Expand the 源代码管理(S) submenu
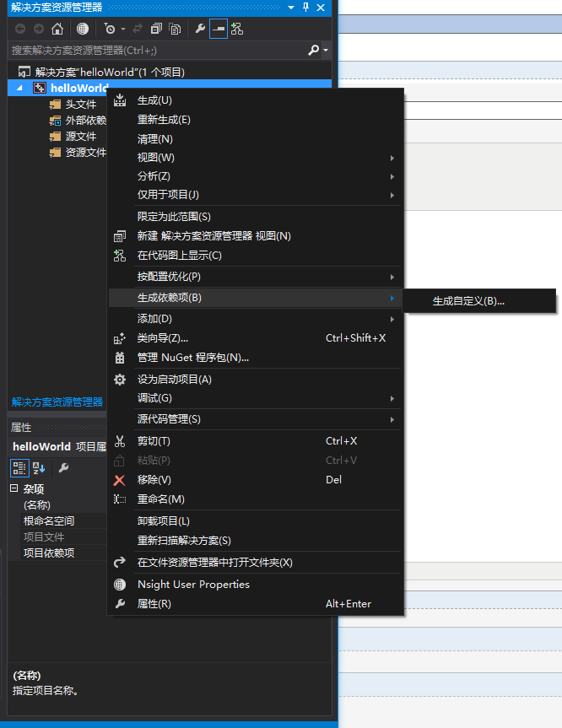This screenshot has height=728, width=562. click(255, 419)
